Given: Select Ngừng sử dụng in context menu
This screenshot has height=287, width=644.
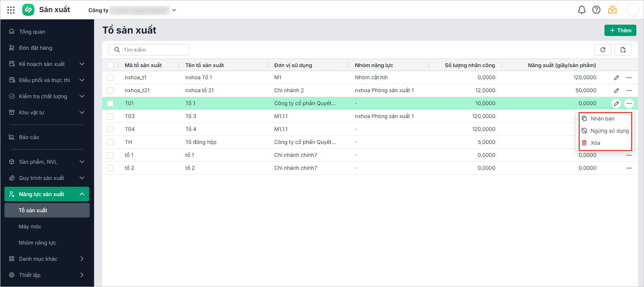Looking at the screenshot, I should coord(609,131).
